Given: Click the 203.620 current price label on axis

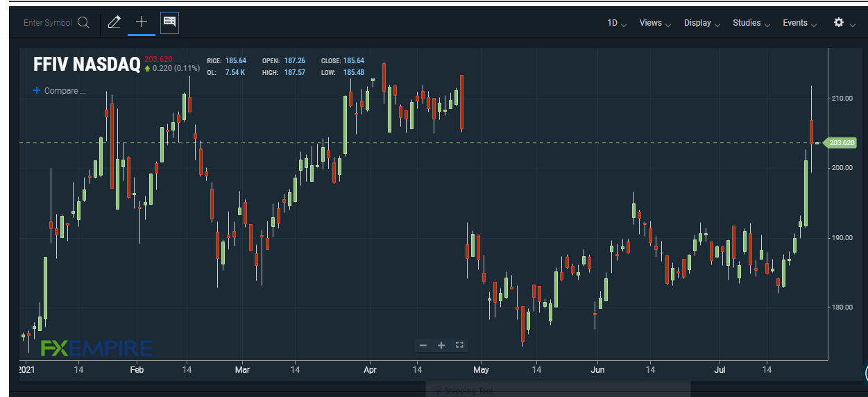Looking at the screenshot, I should (x=841, y=143).
